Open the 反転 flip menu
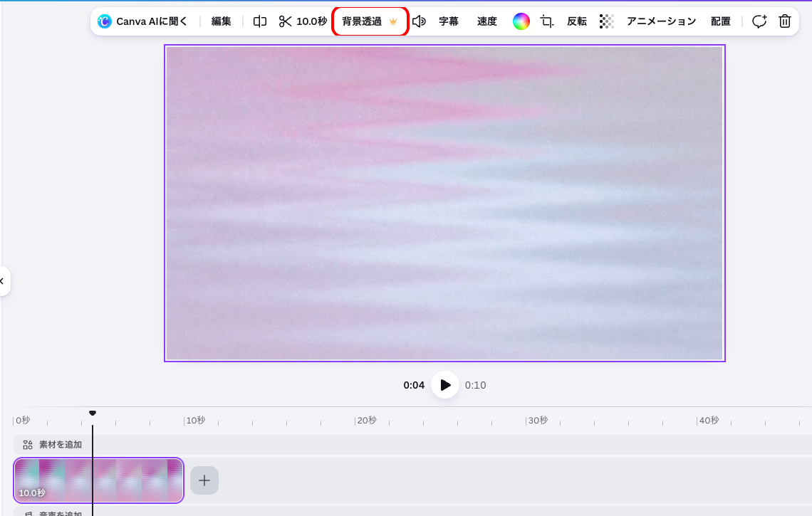Viewport: 812px width, 516px height. coord(576,21)
